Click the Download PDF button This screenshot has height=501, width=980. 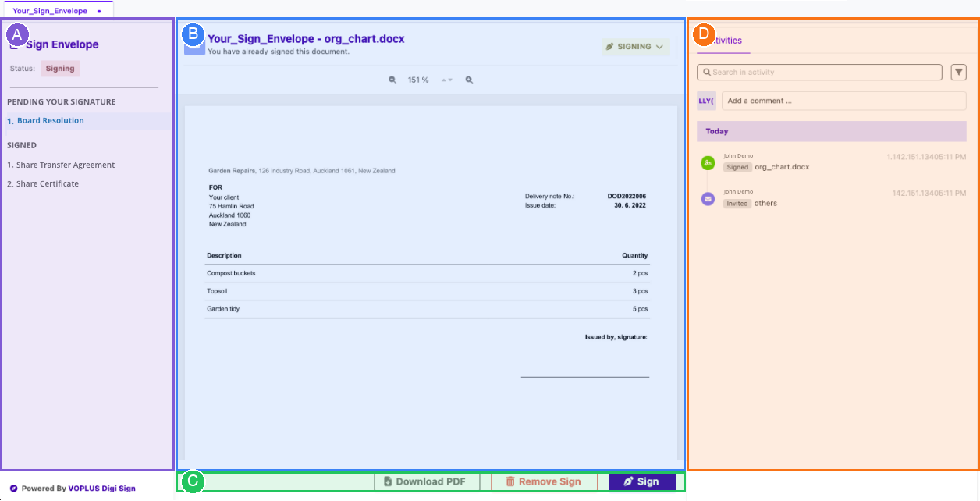click(x=424, y=481)
